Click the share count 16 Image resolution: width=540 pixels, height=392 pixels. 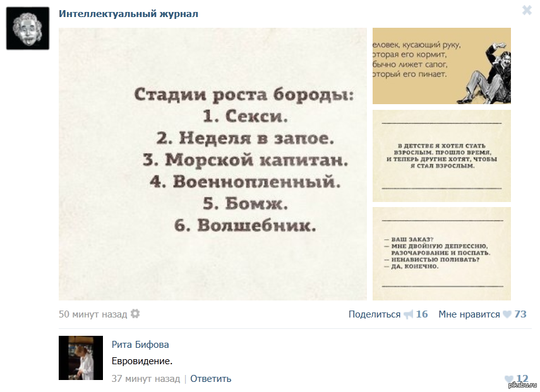(x=422, y=314)
